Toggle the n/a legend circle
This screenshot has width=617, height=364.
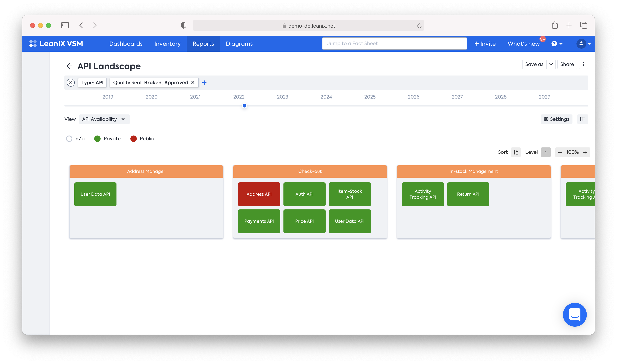(69, 138)
